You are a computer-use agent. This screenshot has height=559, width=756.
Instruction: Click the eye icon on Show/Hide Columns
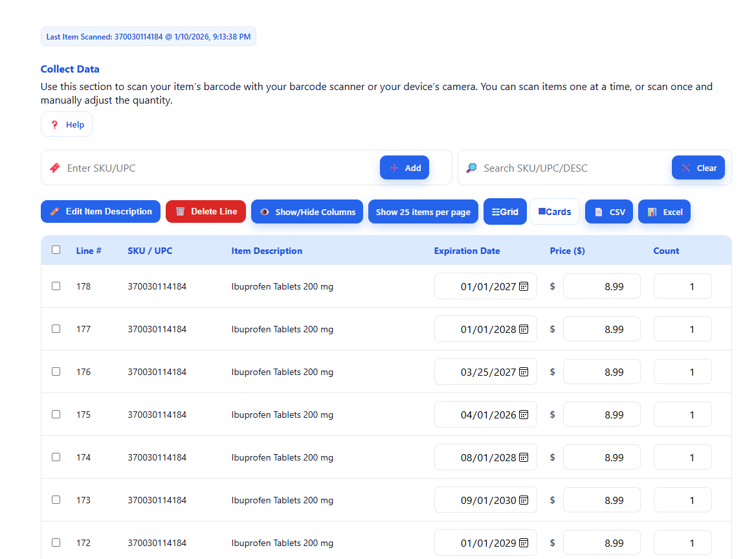265,211
